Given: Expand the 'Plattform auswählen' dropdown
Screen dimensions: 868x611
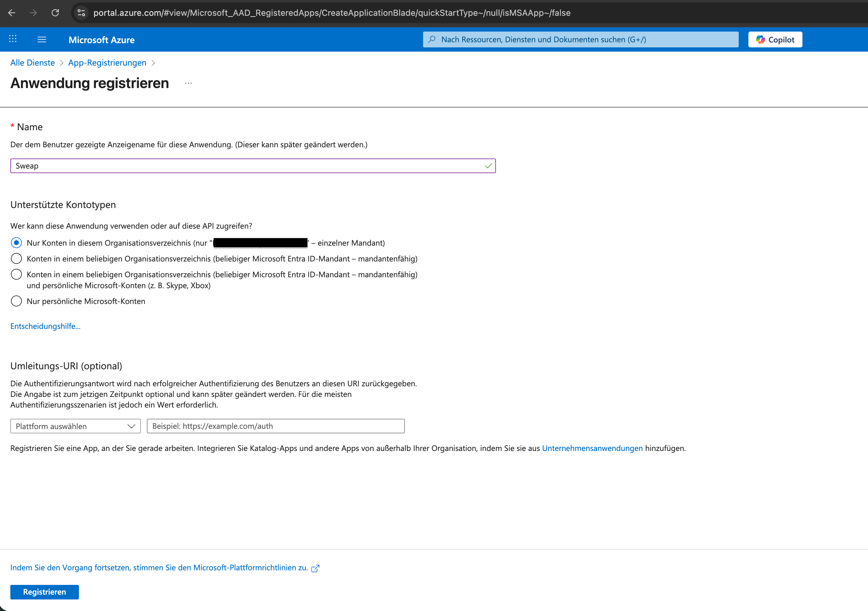Looking at the screenshot, I should 76,426.
